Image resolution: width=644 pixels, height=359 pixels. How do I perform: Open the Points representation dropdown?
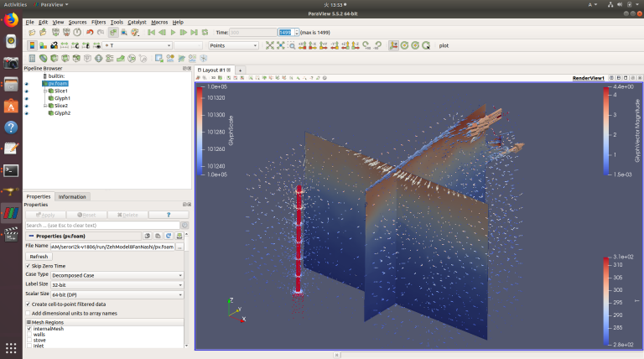233,45
